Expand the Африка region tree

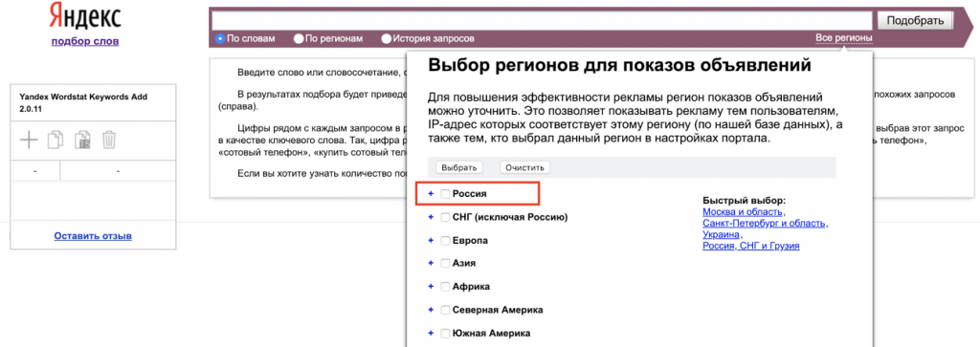[x=430, y=287]
